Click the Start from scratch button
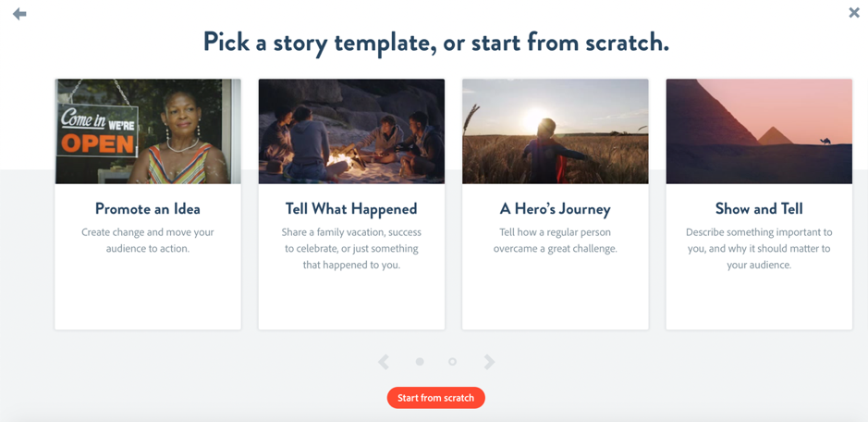Screen dimensions: 868x422 tap(435, 398)
